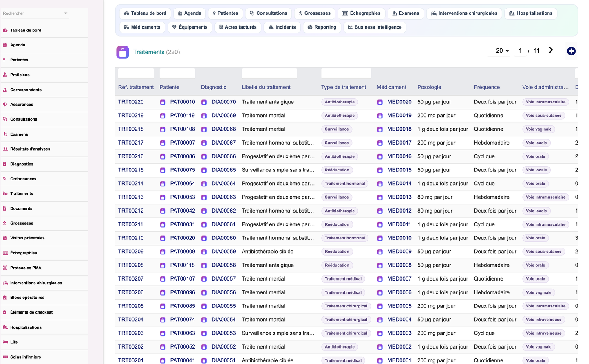The height and width of the screenshot is (364, 589).
Task: Click medication icon beside MED0014
Action: point(380,184)
